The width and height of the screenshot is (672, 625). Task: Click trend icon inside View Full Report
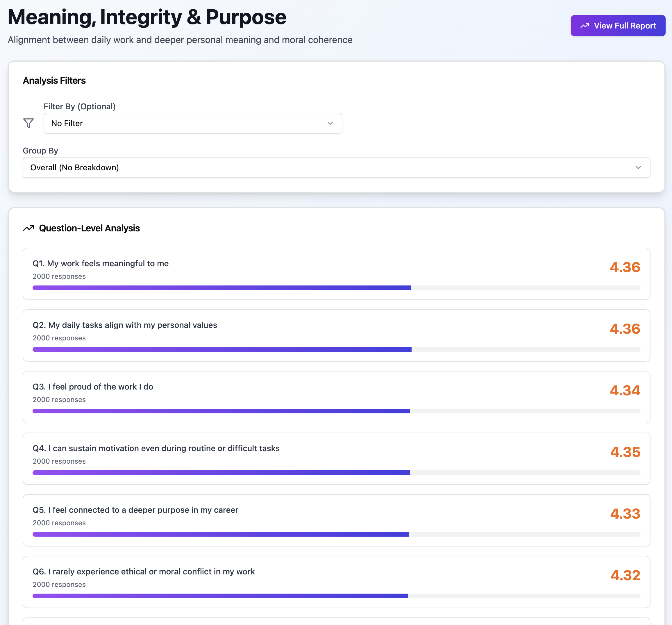point(585,26)
